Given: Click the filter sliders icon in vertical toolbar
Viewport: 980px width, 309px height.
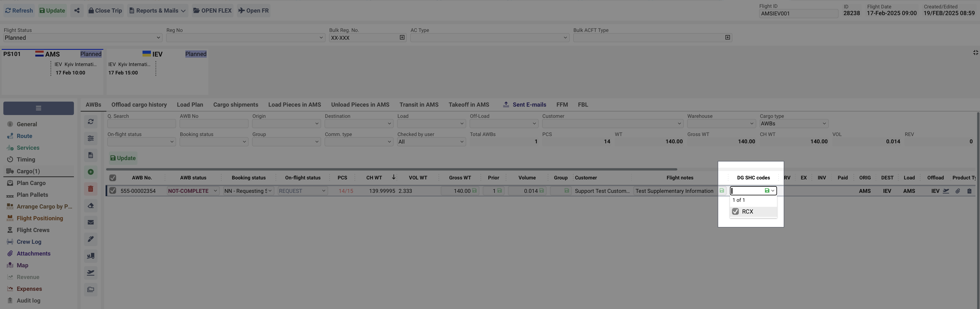Looking at the screenshot, I should pos(90,138).
